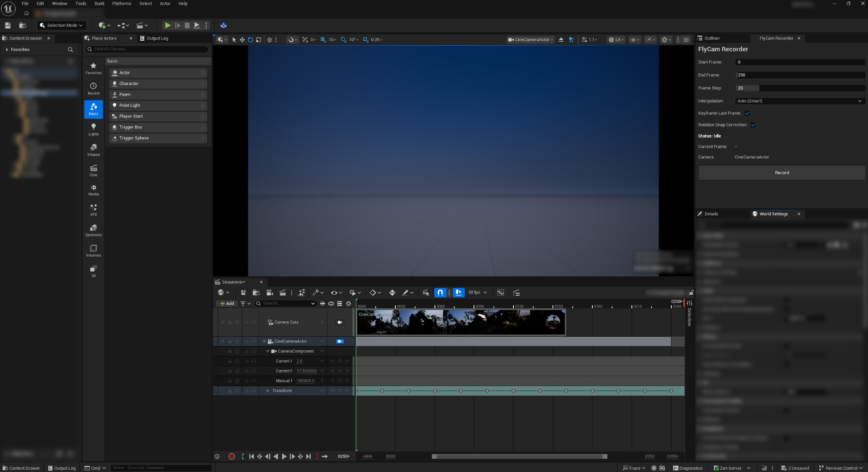Open the Lit view mode dropdown
The image size is (868, 472).
pyautogui.click(x=616, y=39)
